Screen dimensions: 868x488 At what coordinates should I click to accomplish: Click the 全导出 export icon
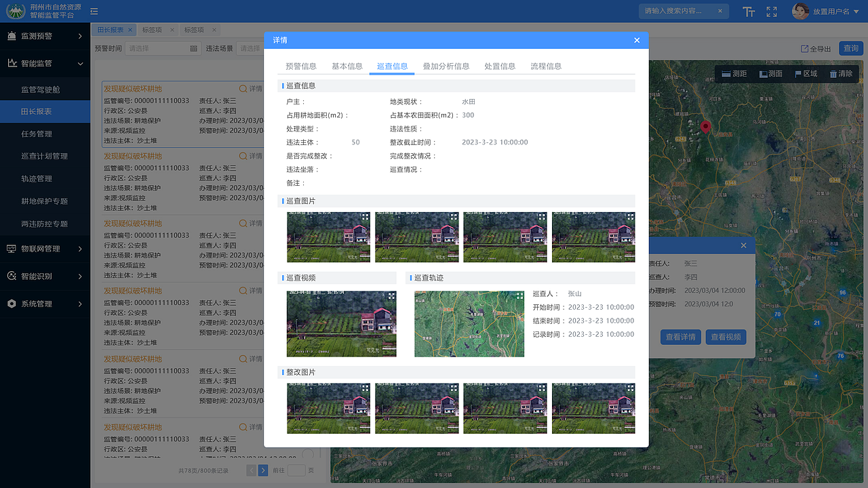pyautogui.click(x=804, y=49)
